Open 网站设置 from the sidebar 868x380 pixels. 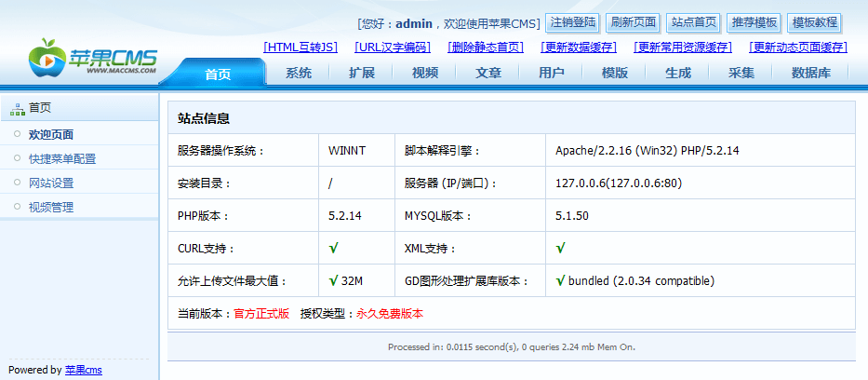pos(51,183)
